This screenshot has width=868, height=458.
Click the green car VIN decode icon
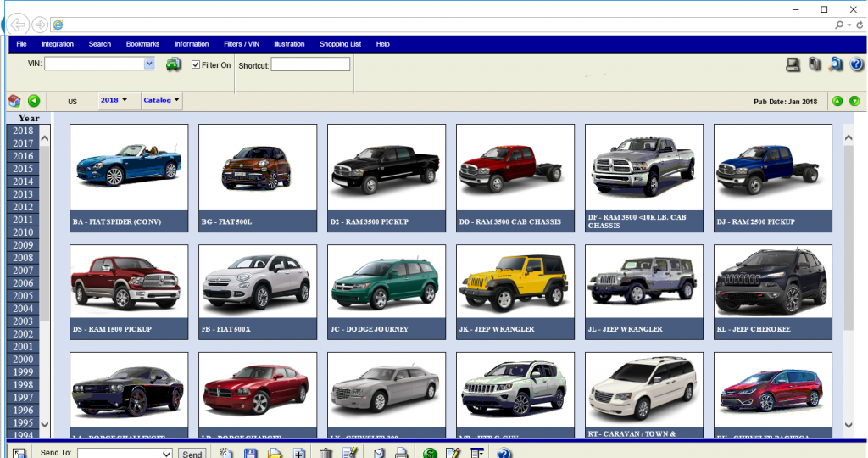(173, 64)
